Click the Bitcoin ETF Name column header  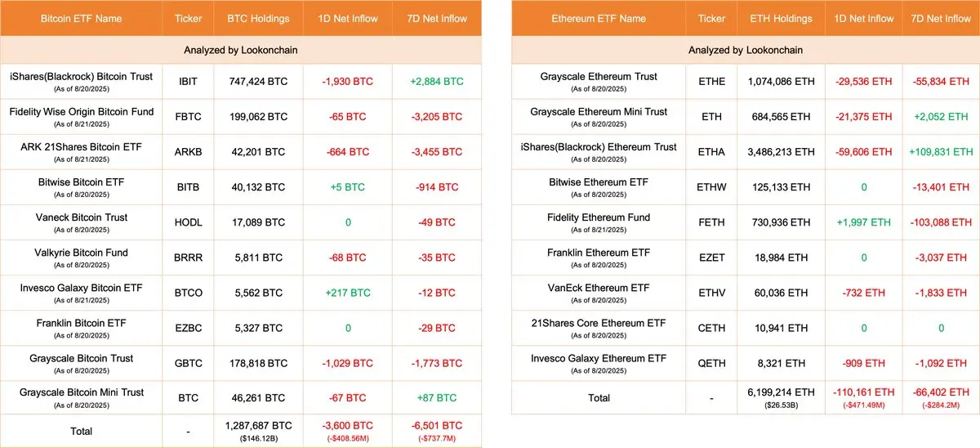pyautogui.click(x=81, y=18)
